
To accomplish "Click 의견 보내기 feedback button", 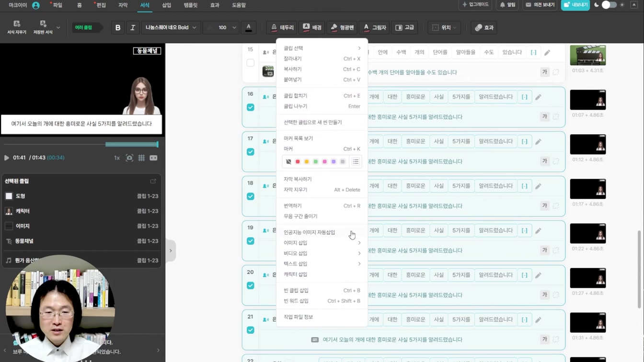I will (540, 5).
